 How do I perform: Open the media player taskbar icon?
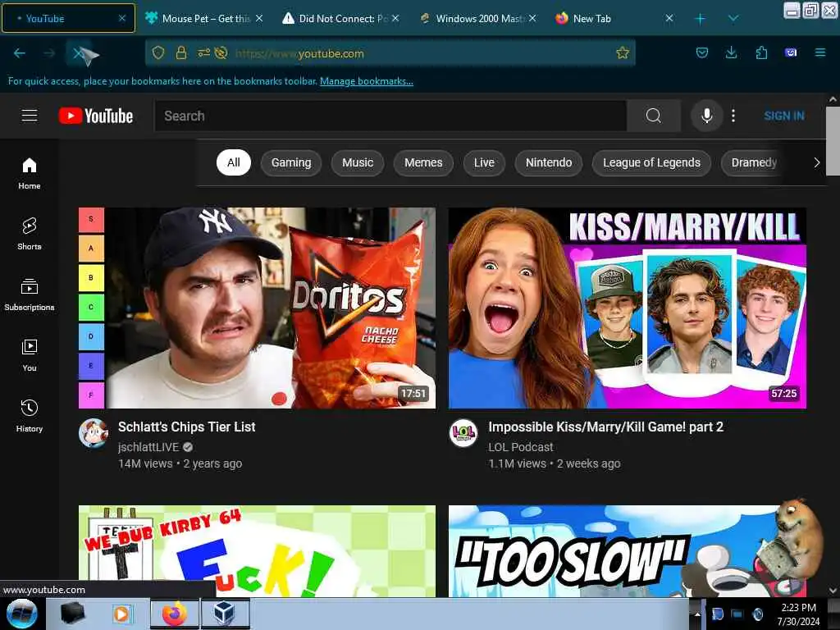(121, 614)
